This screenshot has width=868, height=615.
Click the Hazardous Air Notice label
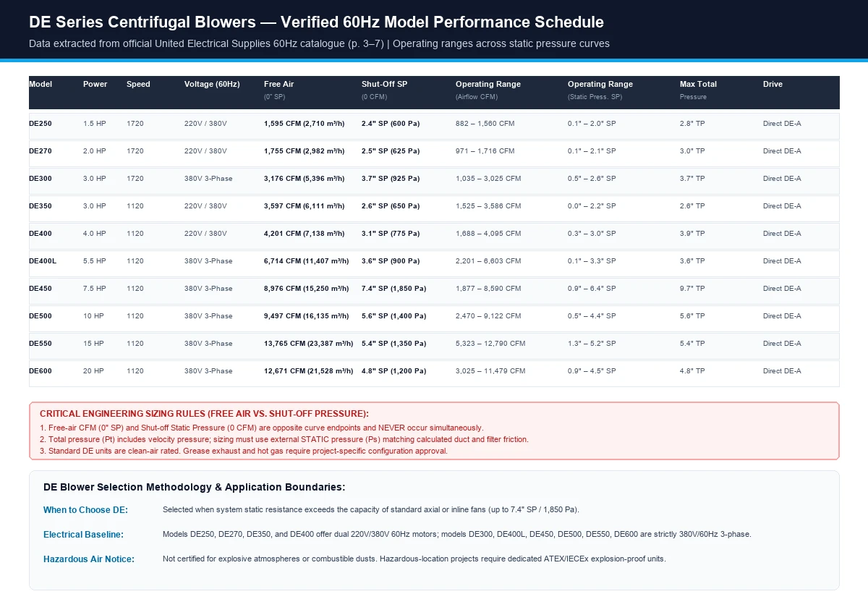click(88, 559)
